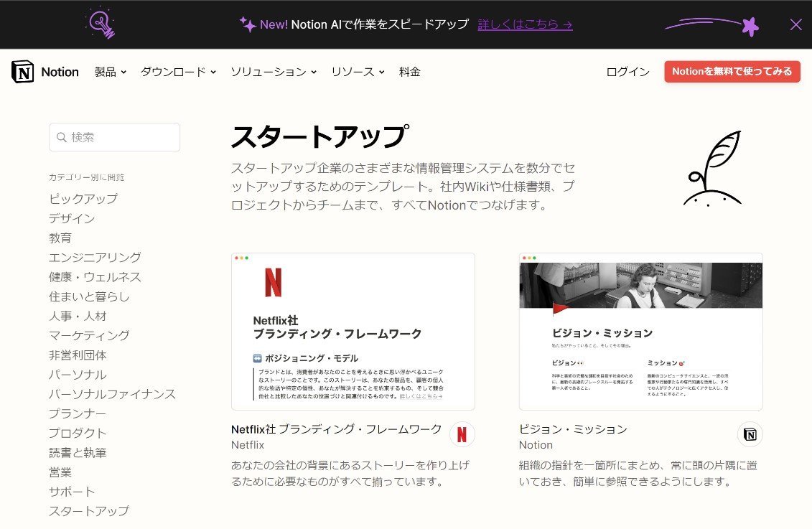Select the 読書と執筆 category
Screen dimensions: 812x529
pyautogui.click(x=78, y=452)
